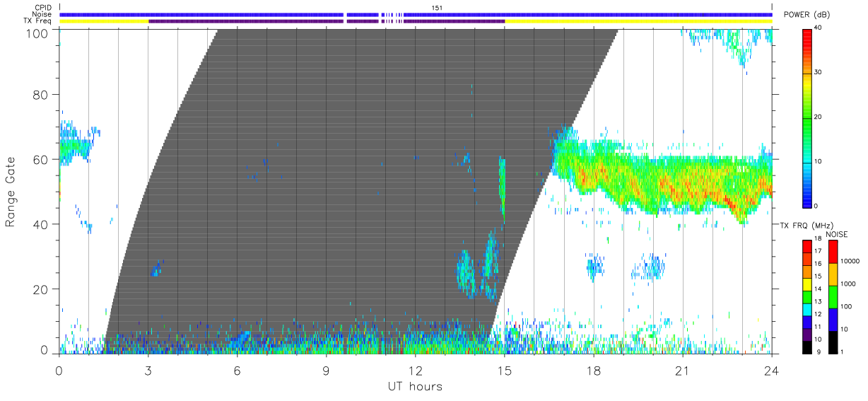Click the 60 tick label on Range Gate axis

click(42, 159)
